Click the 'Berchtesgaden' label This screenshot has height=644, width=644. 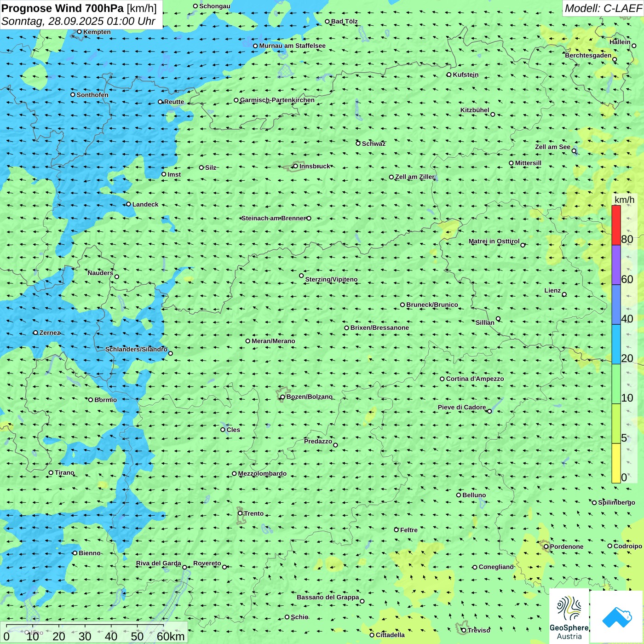pos(588,55)
